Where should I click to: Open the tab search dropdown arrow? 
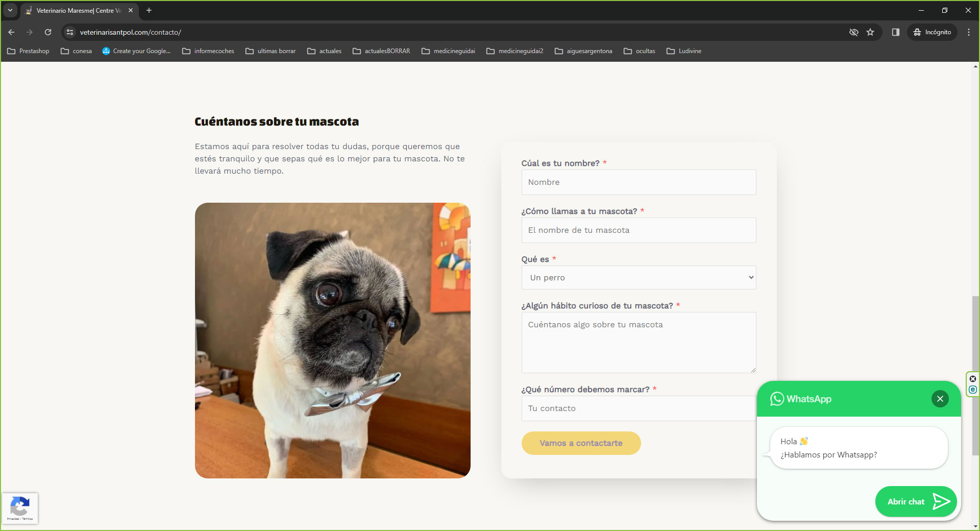click(10, 10)
